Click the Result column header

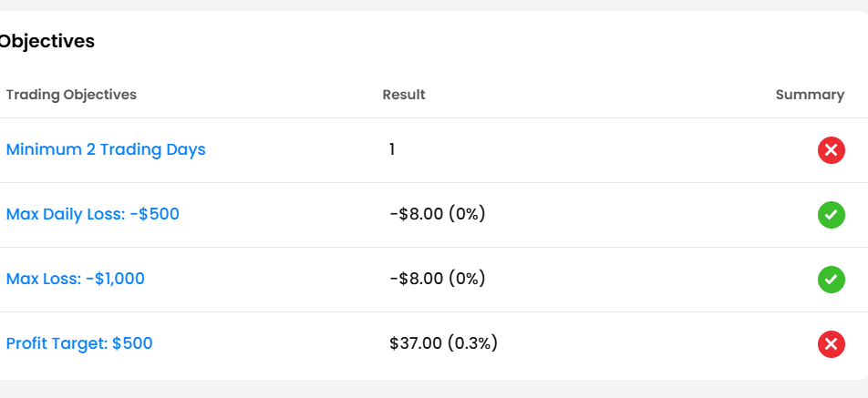click(x=404, y=95)
